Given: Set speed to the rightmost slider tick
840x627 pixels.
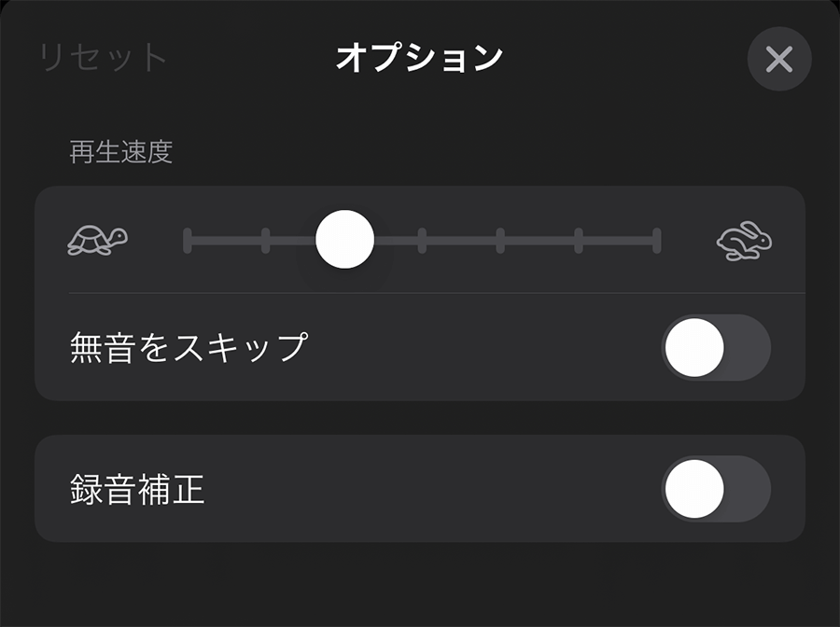Looking at the screenshot, I should (657, 240).
